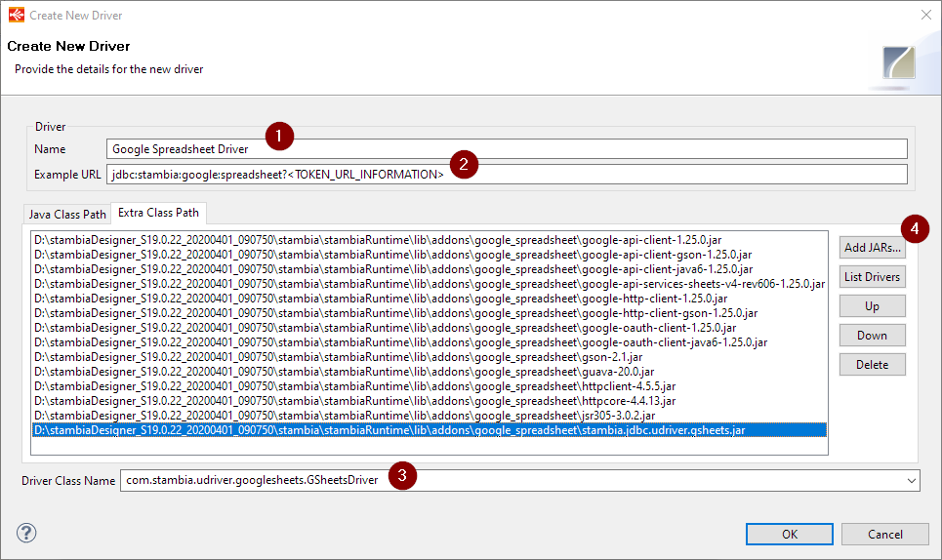The image size is (942, 560).
Task: Close the Create New Driver dialog
Action: (925, 15)
